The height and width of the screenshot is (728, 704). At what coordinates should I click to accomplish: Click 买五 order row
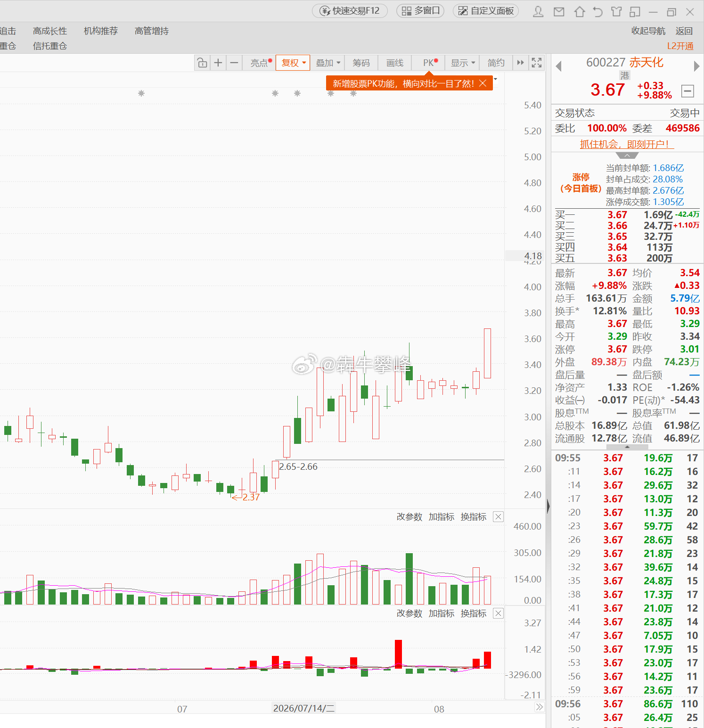(x=627, y=258)
